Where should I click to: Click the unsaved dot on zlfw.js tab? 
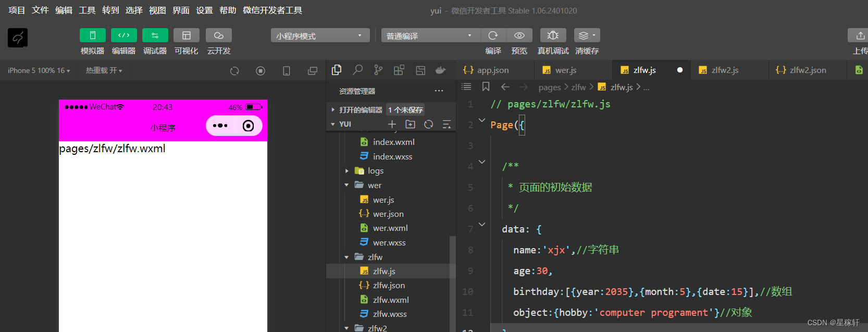coord(680,70)
